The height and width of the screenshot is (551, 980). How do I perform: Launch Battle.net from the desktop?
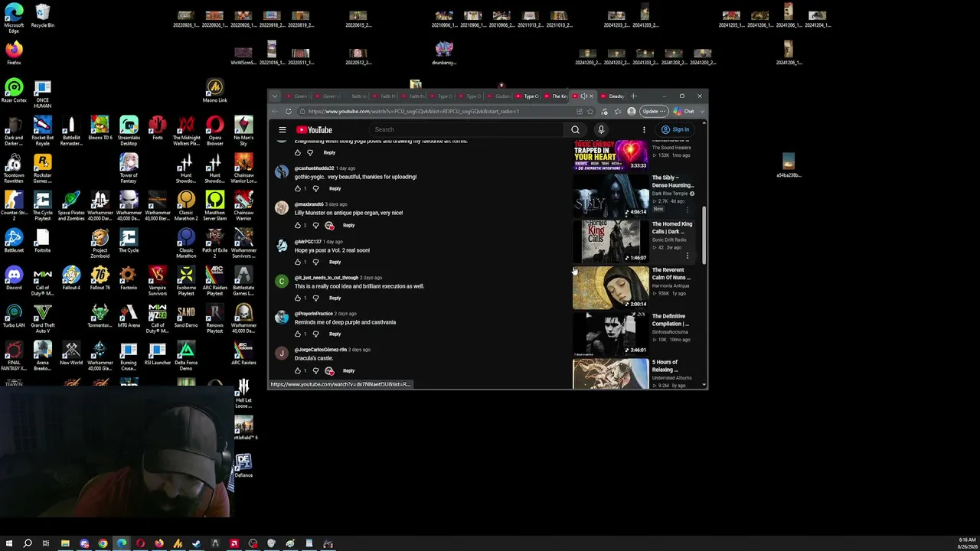click(x=14, y=240)
